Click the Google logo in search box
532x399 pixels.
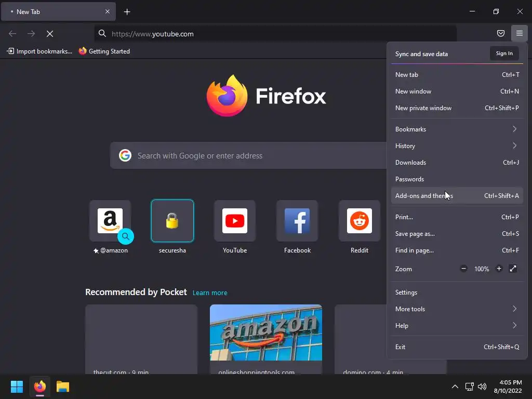[x=125, y=155]
